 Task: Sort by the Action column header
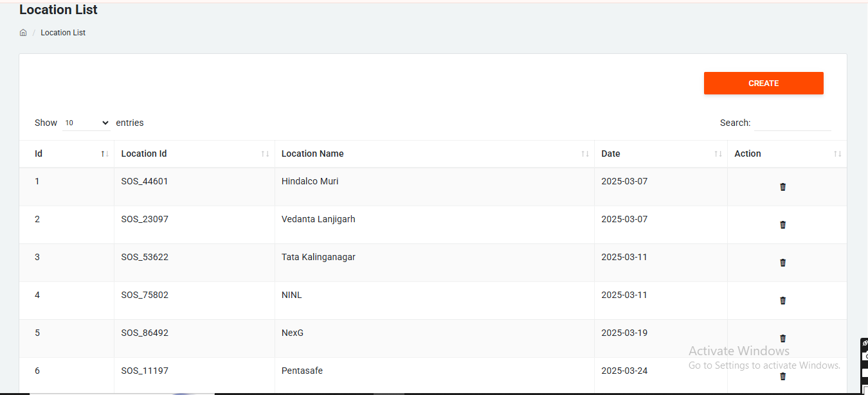point(748,154)
